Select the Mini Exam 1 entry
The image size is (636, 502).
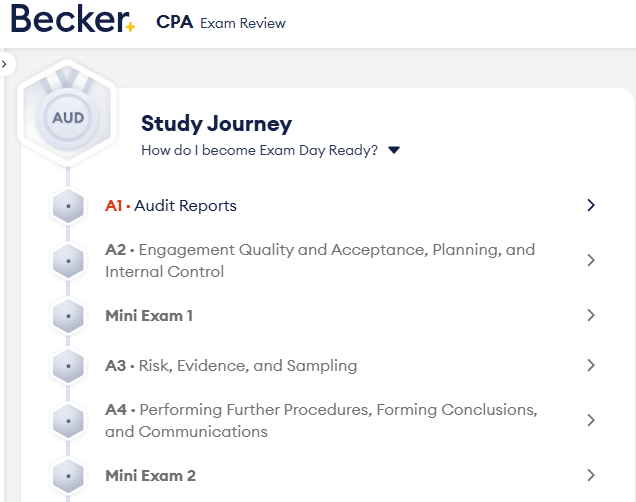point(149,316)
